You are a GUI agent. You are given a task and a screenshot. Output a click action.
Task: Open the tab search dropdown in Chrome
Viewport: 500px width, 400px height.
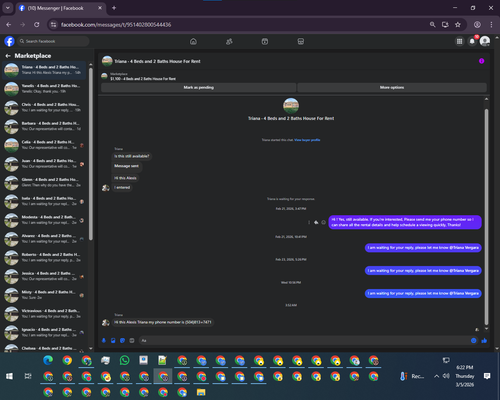[x=7, y=8]
